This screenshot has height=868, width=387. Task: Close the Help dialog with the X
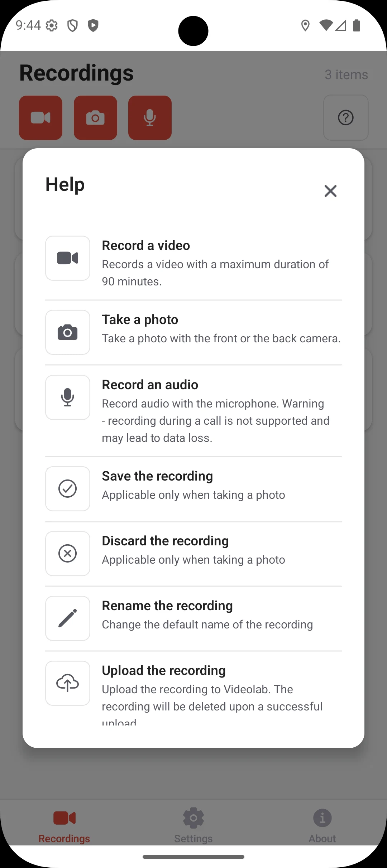pos(330,191)
